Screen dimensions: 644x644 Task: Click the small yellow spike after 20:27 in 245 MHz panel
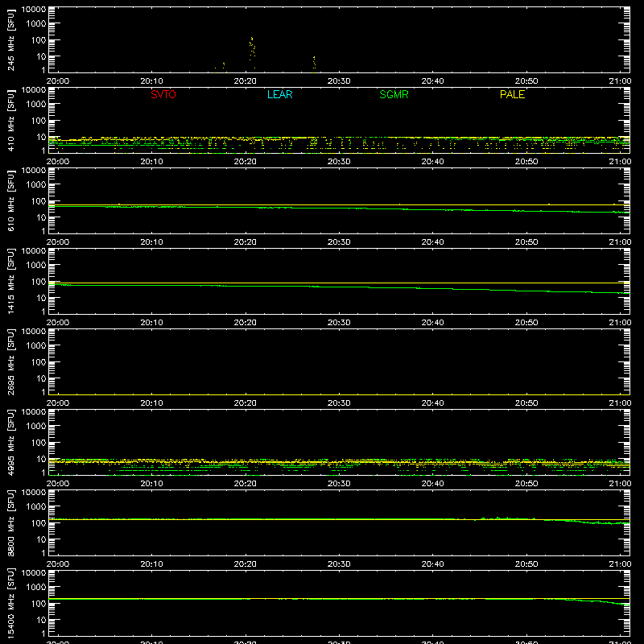click(314, 63)
